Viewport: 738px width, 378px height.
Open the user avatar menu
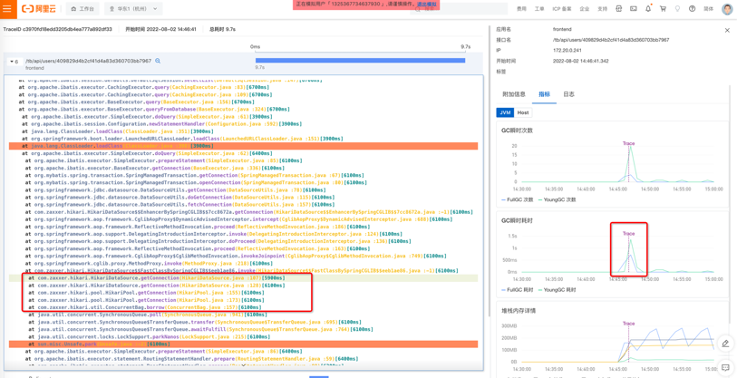click(x=727, y=9)
